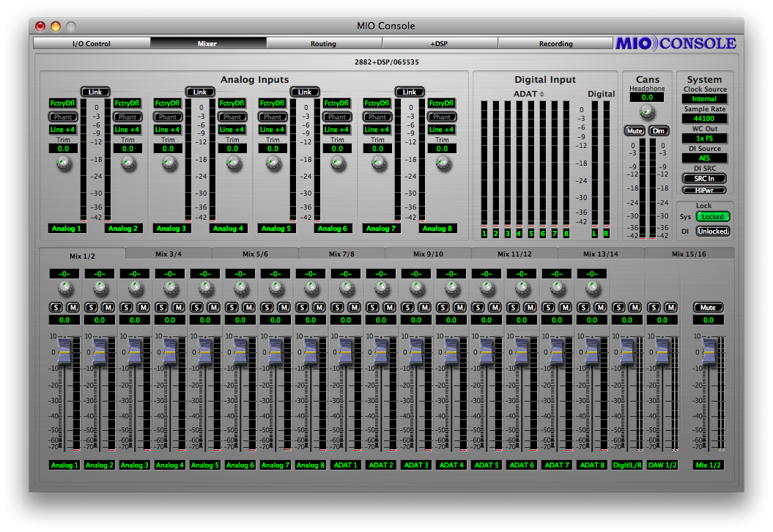Select the Mix 3/4 bus tab
This screenshot has width=773, height=532.
pos(169,254)
